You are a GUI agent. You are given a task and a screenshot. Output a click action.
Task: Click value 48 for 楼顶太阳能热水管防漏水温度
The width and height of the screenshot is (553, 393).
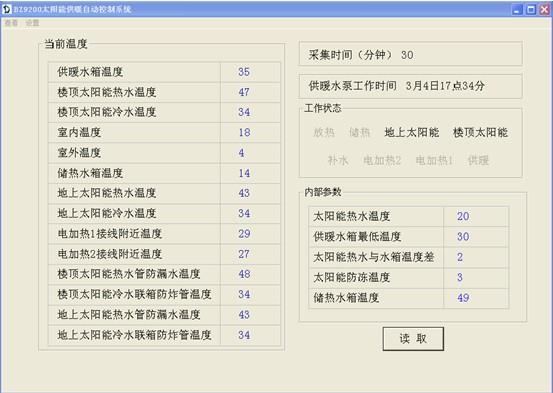tap(244, 274)
